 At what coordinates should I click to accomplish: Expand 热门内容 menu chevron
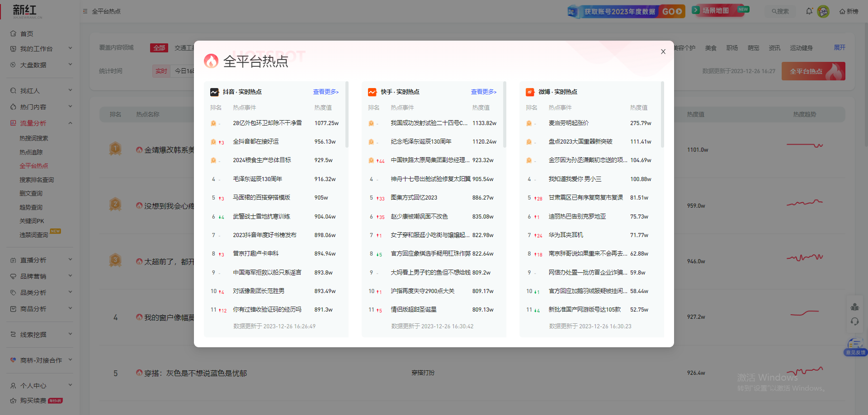70,106
